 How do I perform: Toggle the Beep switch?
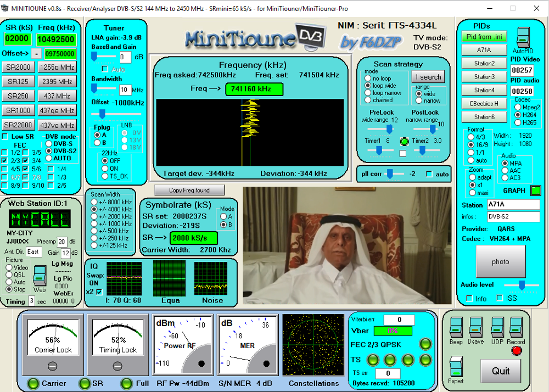456,327
